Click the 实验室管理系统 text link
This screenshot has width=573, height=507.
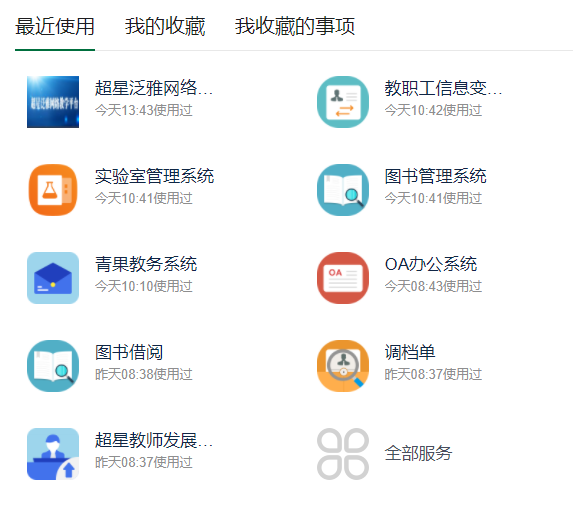[154, 176]
